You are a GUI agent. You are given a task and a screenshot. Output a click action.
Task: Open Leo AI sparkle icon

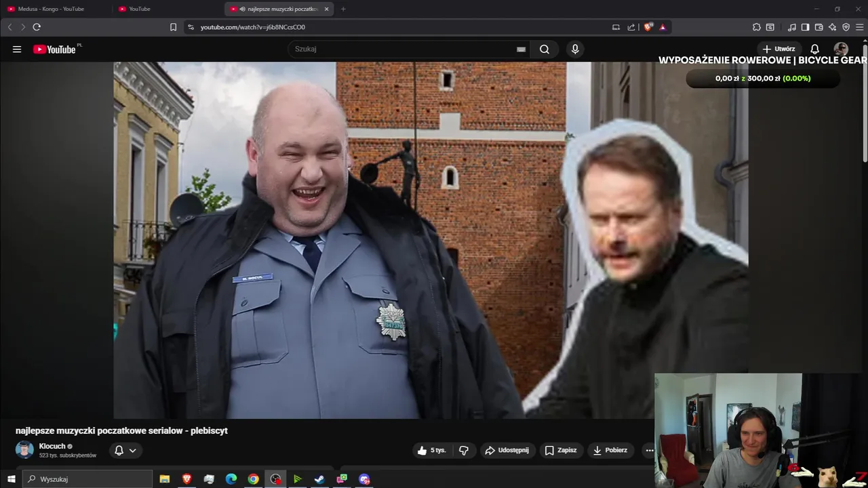832,27
